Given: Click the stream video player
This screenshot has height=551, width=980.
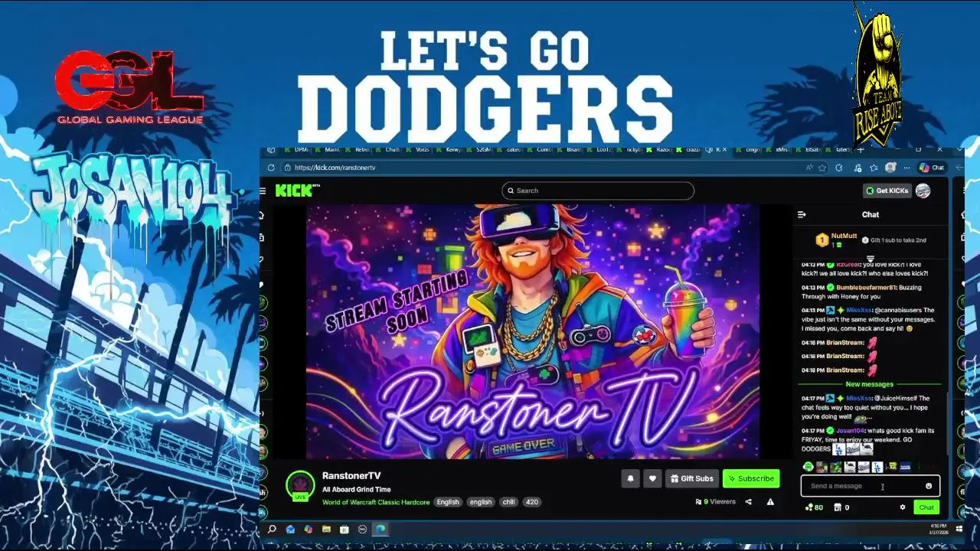Looking at the screenshot, I should click(533, 331).
